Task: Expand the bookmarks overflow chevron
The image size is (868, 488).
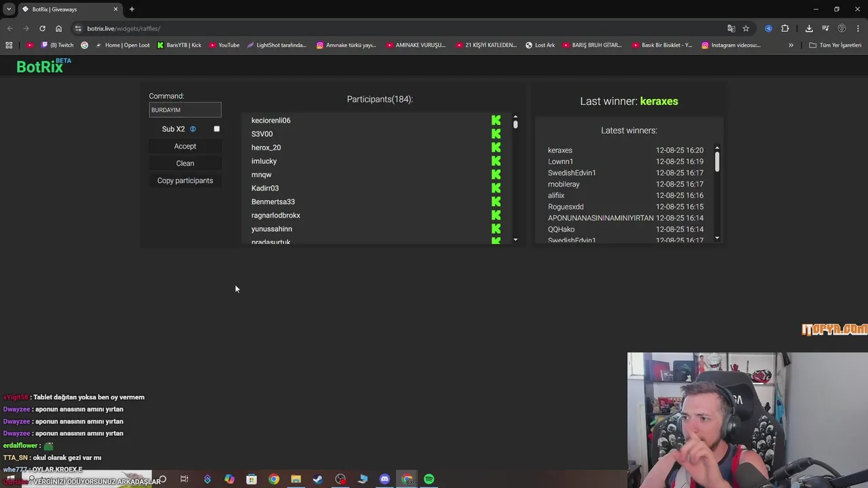Action: 791,45
